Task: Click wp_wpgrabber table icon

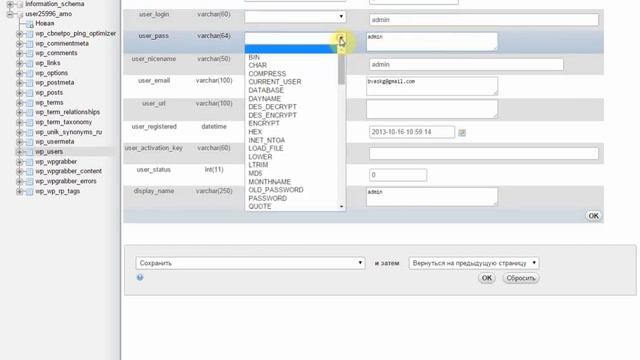Action: click(29, 162)
